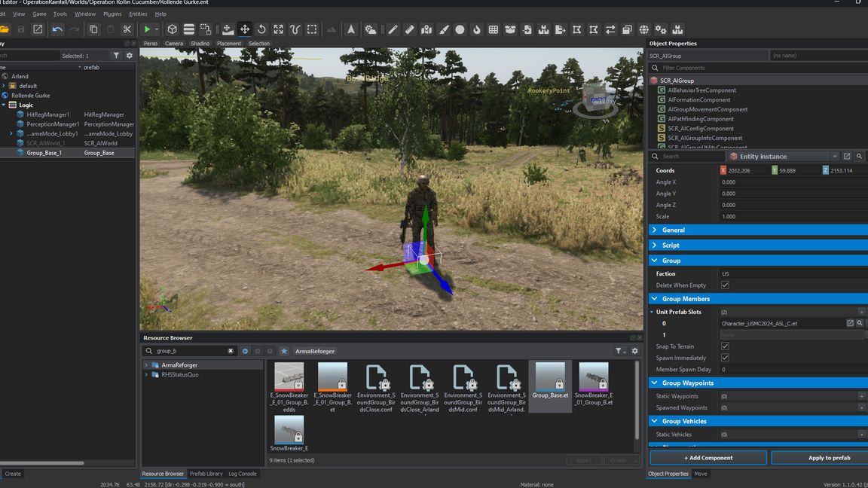Uncheck Snap To Terrain option
The height and width of the screenshot is (488, 868).
pyautogui.click(x=725, y=346)
